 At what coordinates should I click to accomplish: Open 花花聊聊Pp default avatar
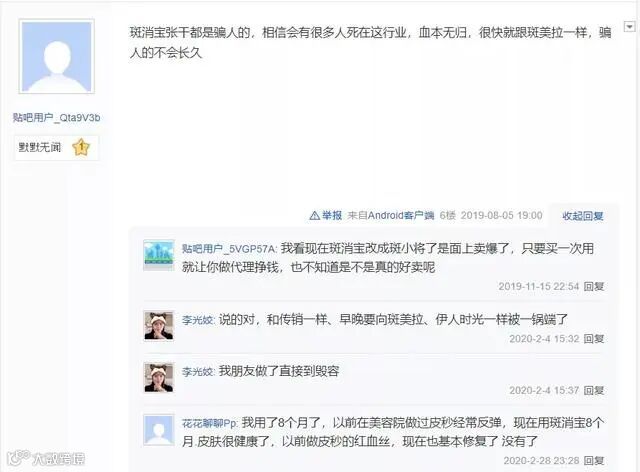click(158, 430)
